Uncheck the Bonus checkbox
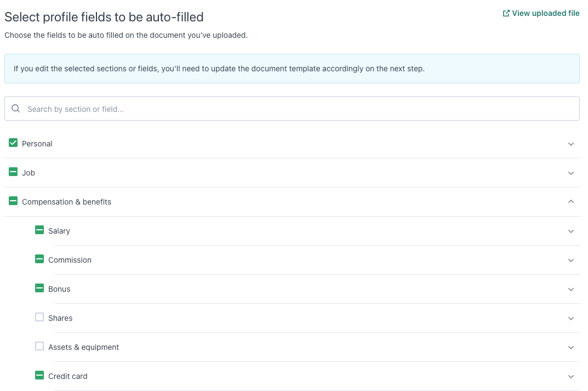 [x=39, y=288]
